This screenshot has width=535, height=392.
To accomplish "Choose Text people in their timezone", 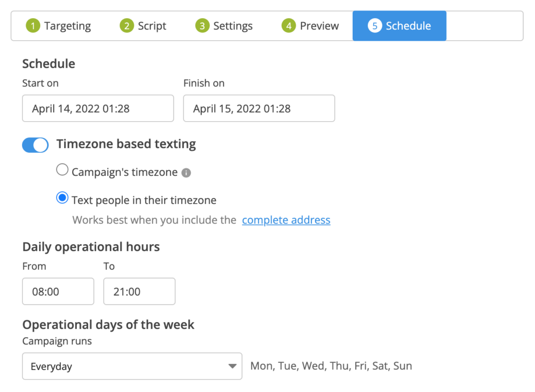I will click(x=62, y=198).
